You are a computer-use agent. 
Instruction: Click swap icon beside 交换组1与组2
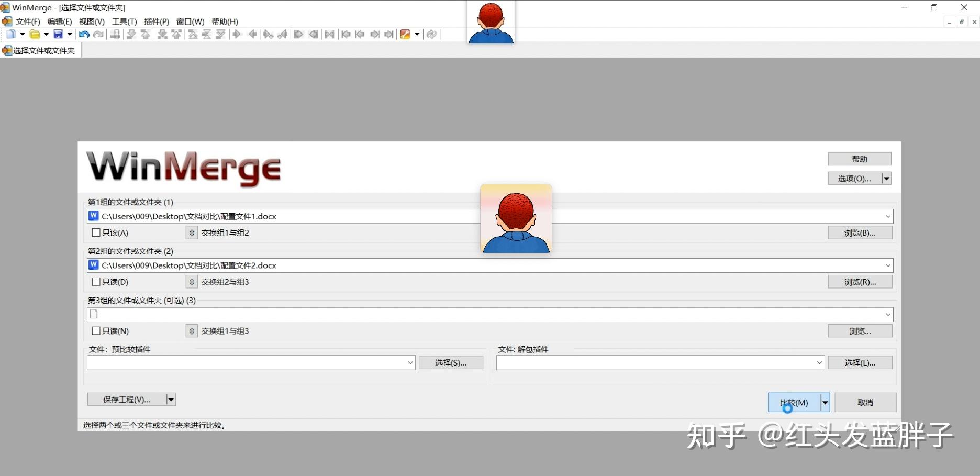pos(192,233)
